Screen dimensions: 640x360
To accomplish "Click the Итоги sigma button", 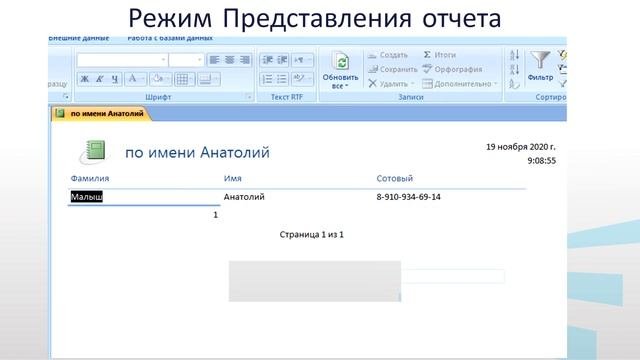I will point(440,55).
